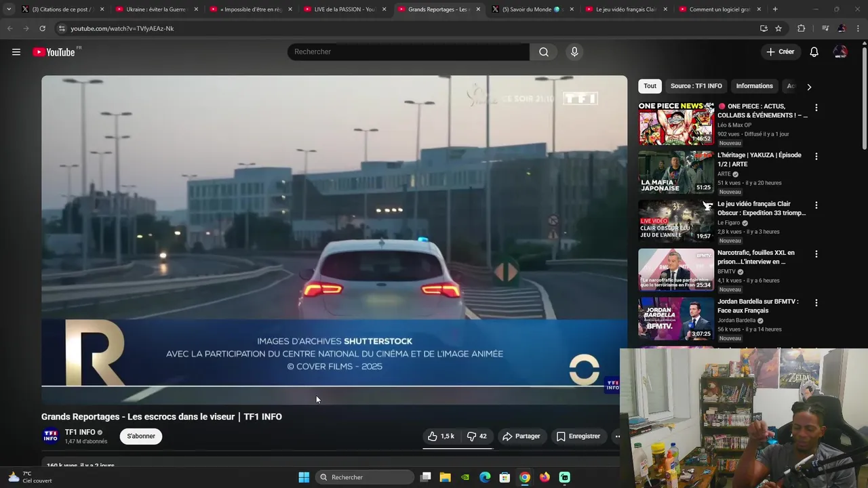Select the Source : TF1 INFO chip

click(x=696, y=86)
